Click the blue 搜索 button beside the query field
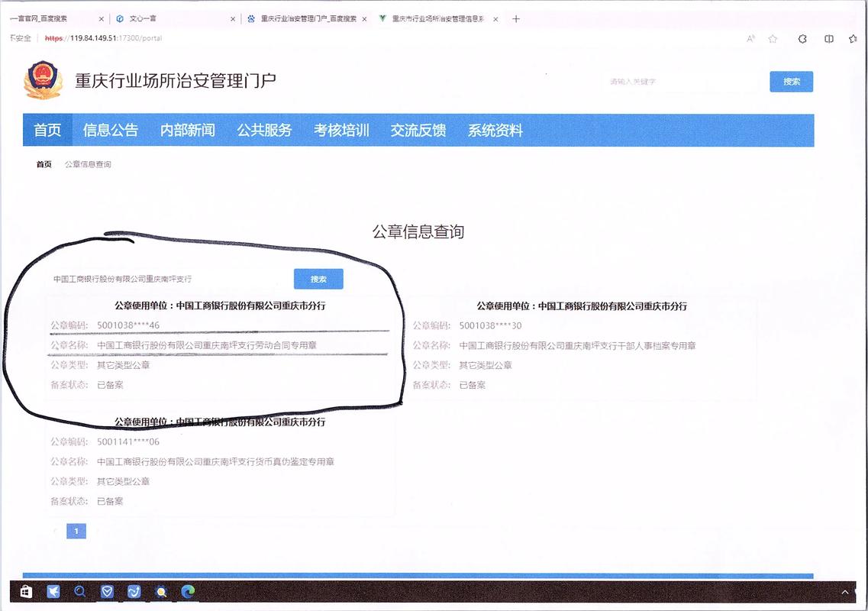The image size is (868, 611). click(x=318, y=279)
